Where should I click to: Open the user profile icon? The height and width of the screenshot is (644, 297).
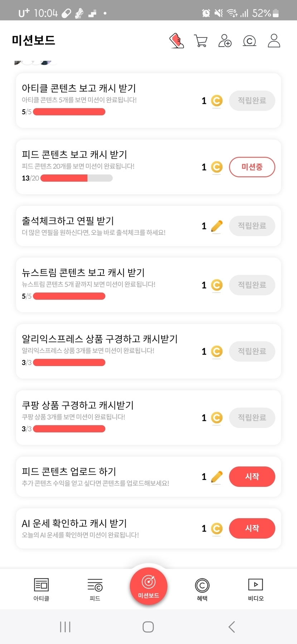coord(274,41)
